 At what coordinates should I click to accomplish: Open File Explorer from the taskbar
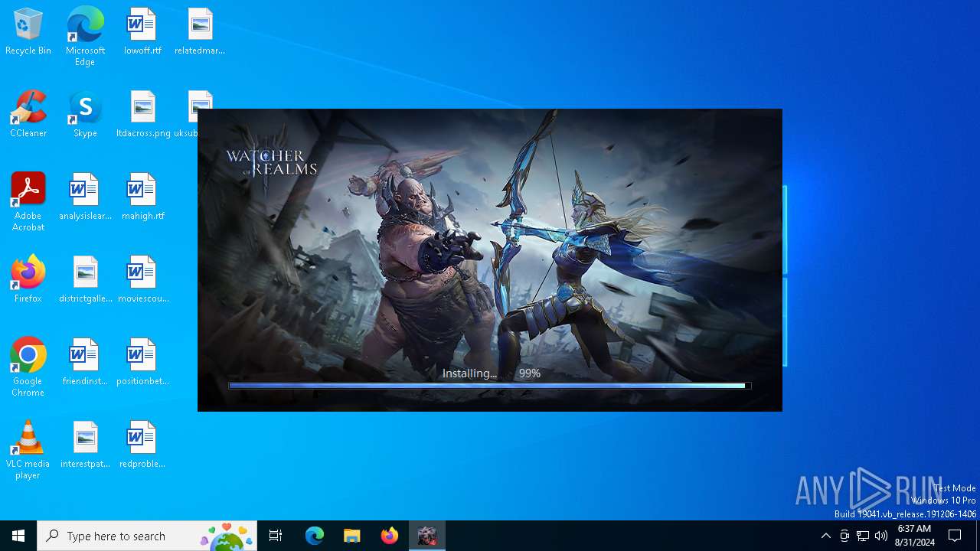pyautogui.click(x=352, y=536)
